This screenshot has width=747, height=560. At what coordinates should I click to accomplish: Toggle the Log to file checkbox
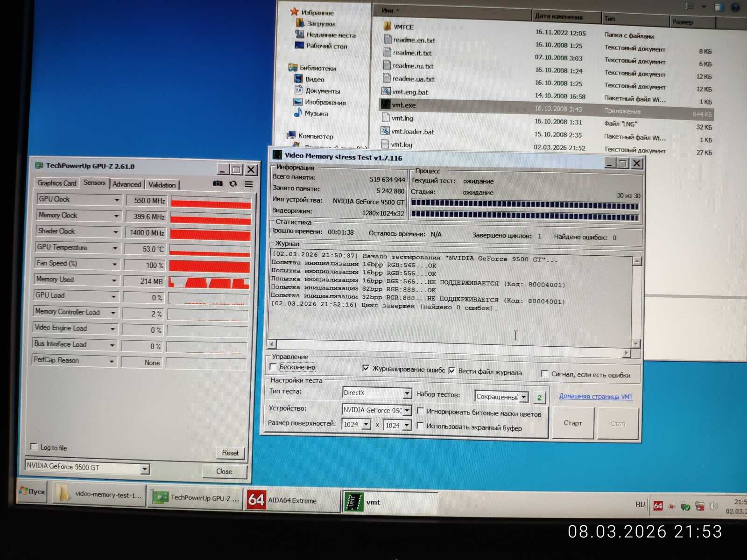[x=34, y=447]
